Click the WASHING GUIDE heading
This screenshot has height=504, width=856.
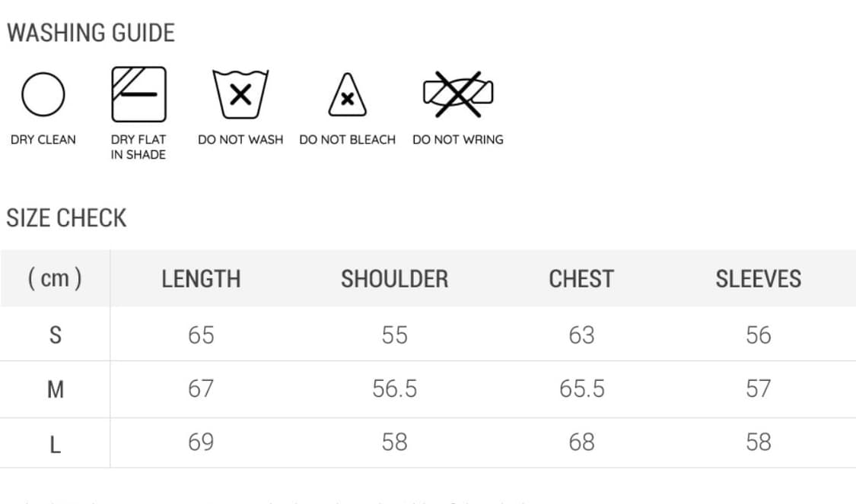point(91,33)
